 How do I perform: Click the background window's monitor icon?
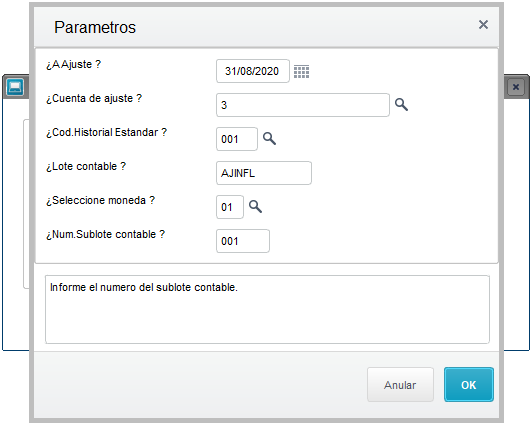[x=15, y=87]
